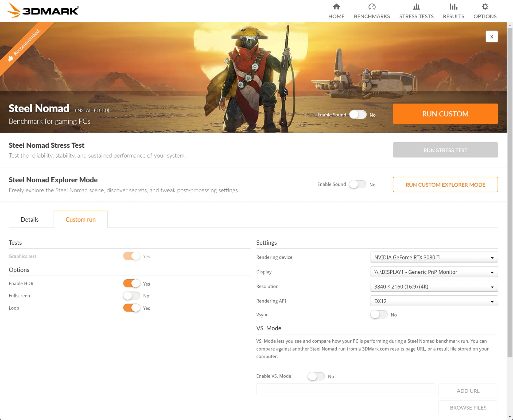513x420 pixels.
Task: Click the RUN STRESS TEST button
Action: coord(445,150)
